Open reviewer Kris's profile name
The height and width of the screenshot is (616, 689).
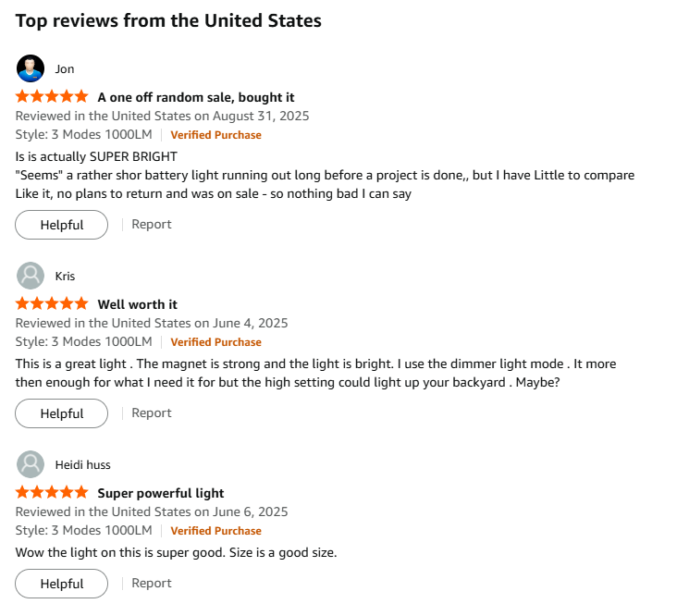click(x=66, y=276)
